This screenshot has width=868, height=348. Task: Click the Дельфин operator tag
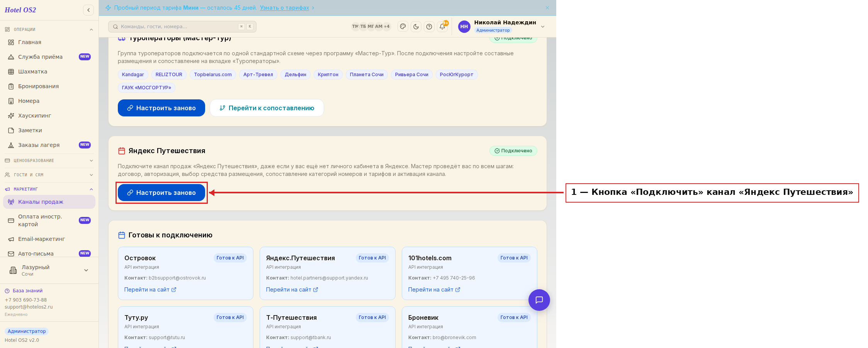(x=296, y=75)
